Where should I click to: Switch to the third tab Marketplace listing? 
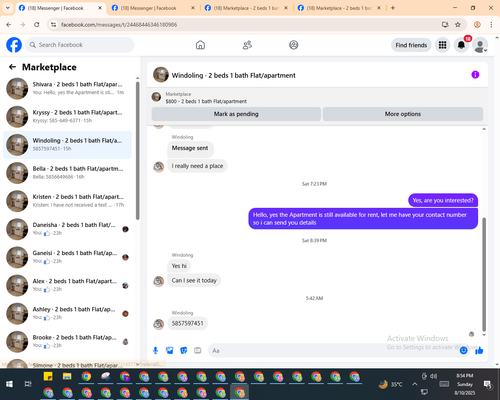246,8
